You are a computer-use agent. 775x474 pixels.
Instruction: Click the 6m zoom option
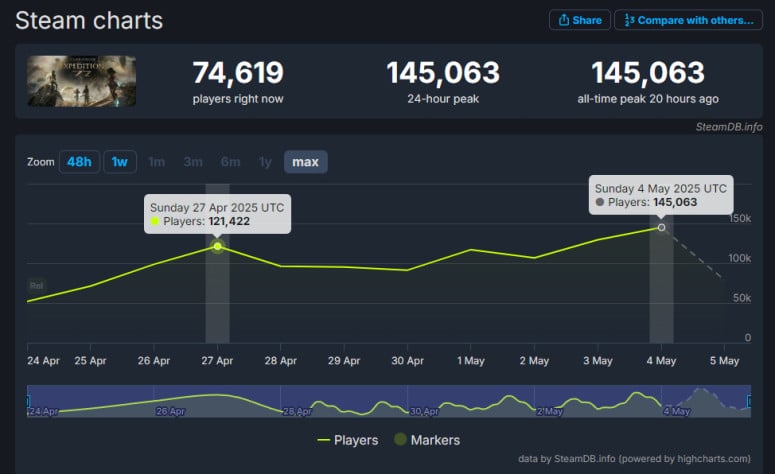coord(230,162)
